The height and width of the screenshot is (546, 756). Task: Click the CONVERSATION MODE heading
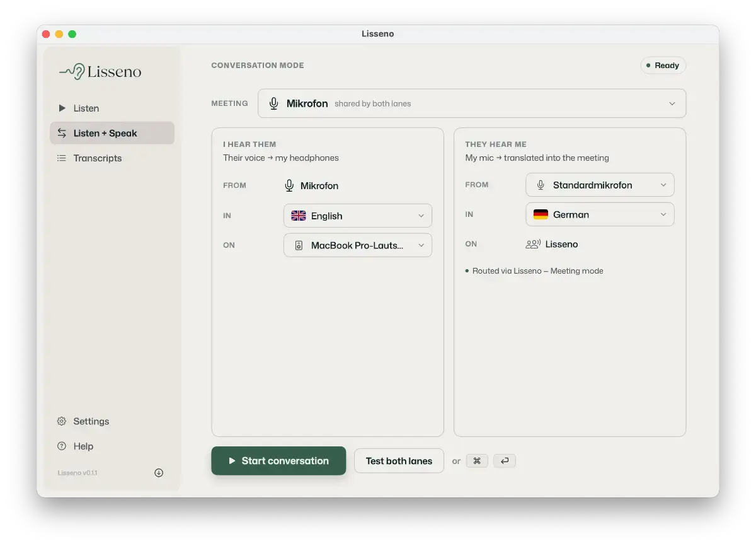pos(258,66)
